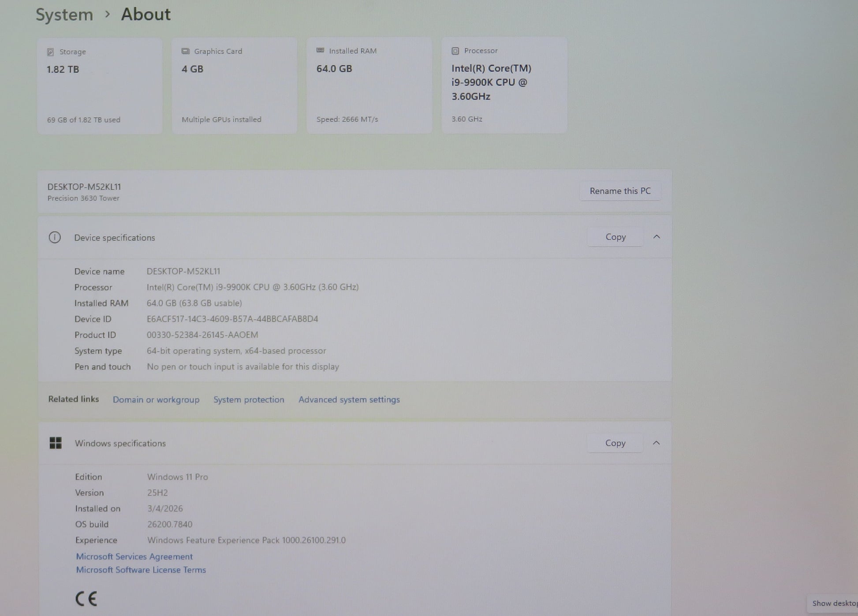Open Domain or workgroup link
858x616 pixels.
156,399
